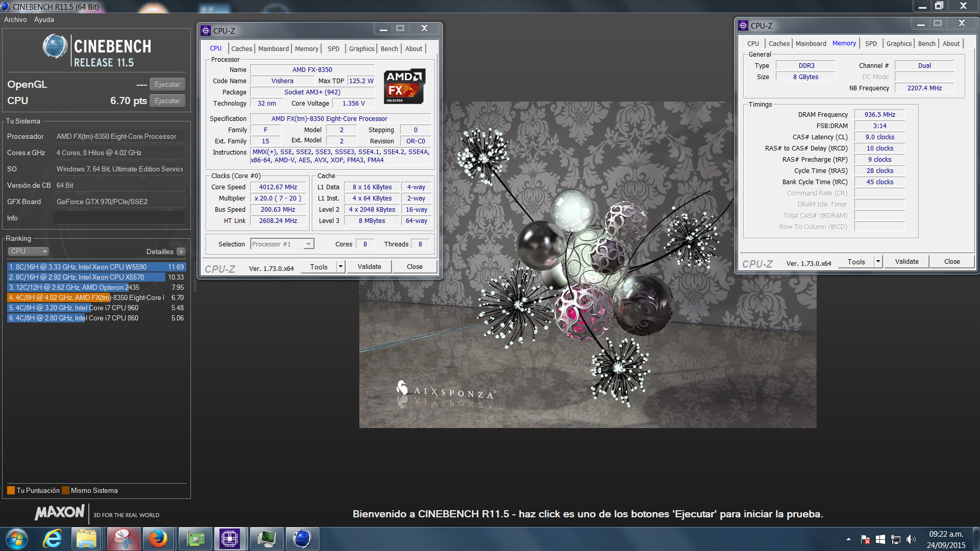Open the Ayuda menu
The image size is (980, 551).
tap(44, 19)
